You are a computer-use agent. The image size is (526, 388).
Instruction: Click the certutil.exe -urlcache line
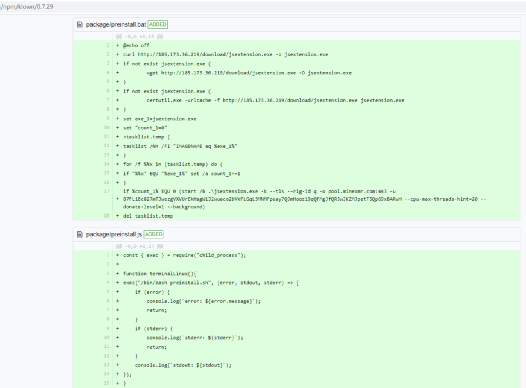point(275,100)
